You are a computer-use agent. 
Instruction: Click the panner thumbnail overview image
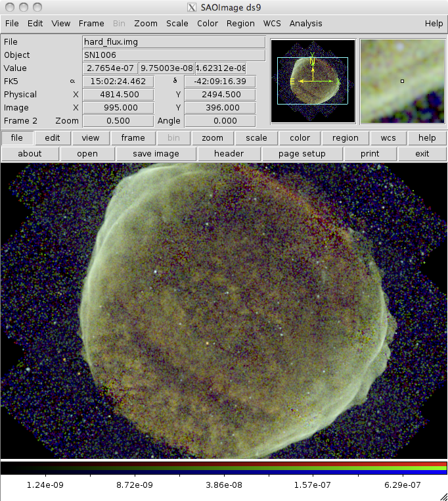point(313,81)
